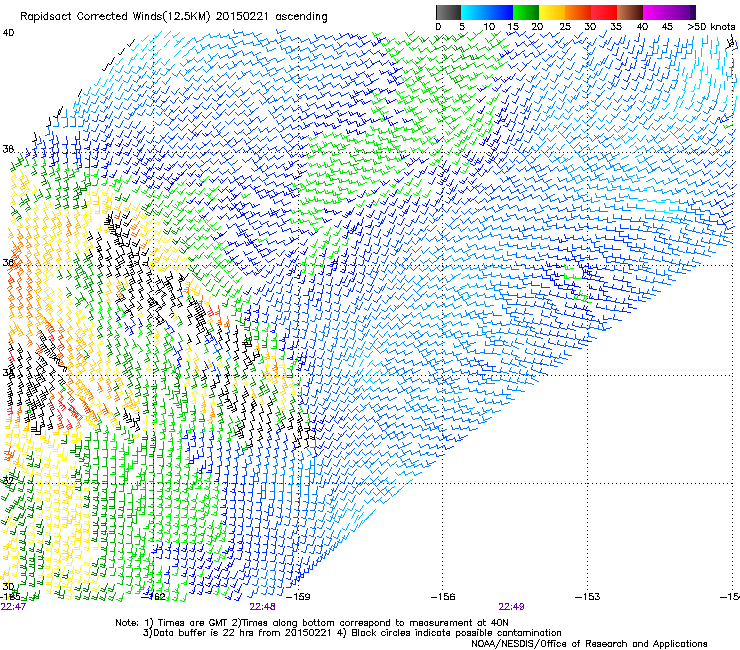Click the cyan 5-10 knots legend segment

[474, 12]
